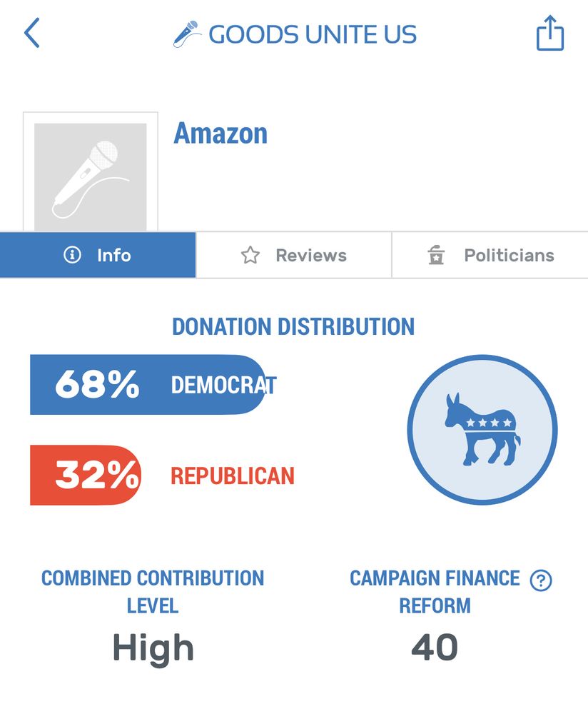Tap the podium icon for Politicians
Viewport: 588px width, 714px height.
click(x=436, y=256)
